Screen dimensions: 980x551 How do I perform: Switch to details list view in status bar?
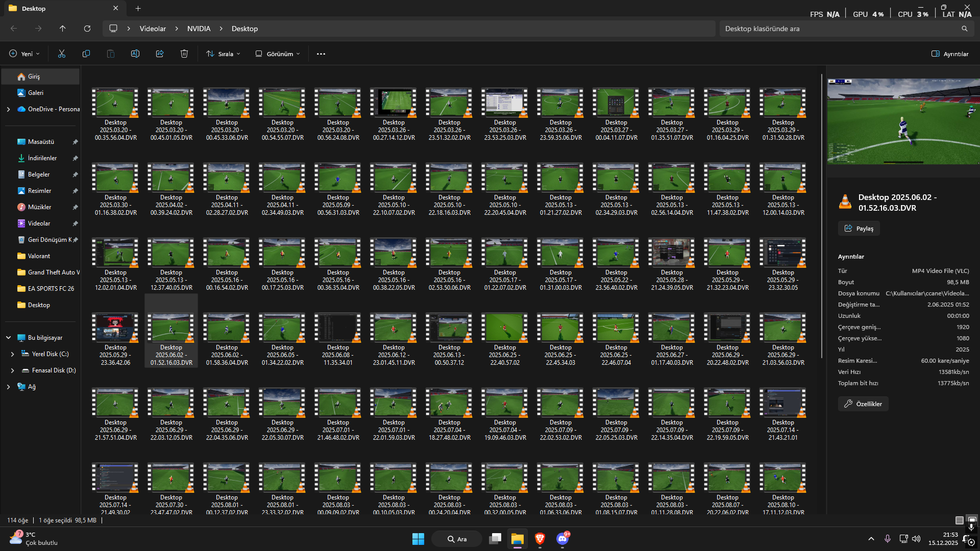tap(960, 520)
